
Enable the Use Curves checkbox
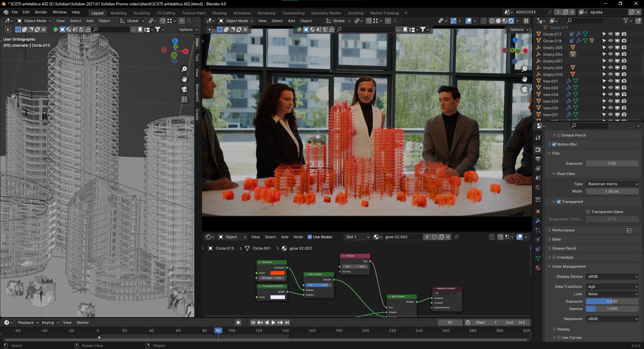tap(559, 338)
